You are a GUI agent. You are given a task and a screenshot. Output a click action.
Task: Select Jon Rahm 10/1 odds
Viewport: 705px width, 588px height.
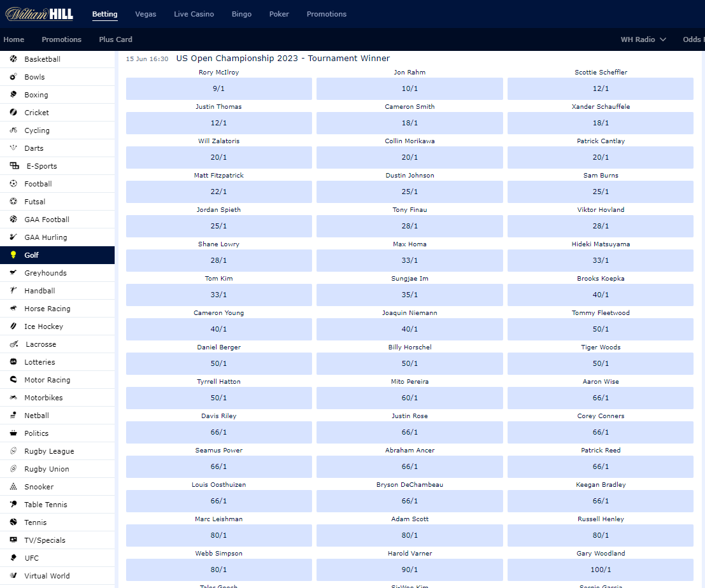409,88
